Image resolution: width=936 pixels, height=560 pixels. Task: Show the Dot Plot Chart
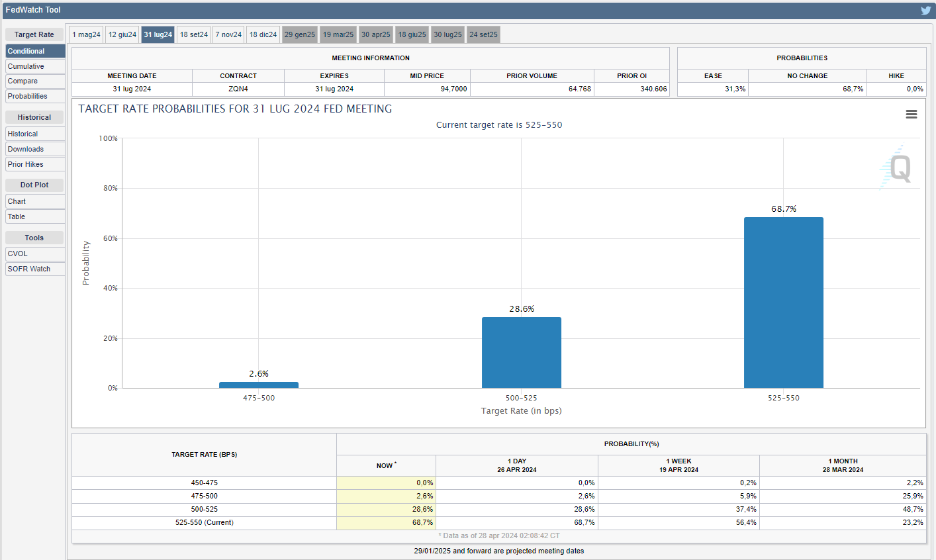pyautogui.click(x=35, y=201)
